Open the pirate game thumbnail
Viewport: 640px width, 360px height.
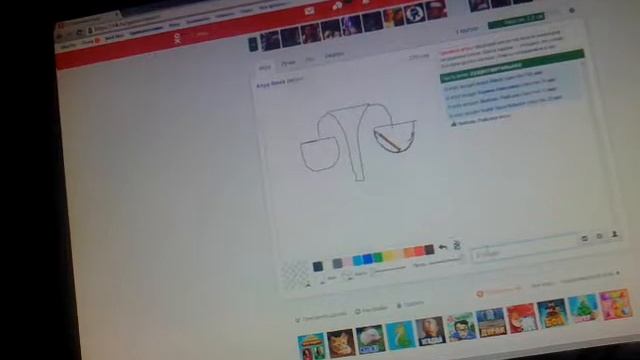pyautogui.click(x=552, y=313)
